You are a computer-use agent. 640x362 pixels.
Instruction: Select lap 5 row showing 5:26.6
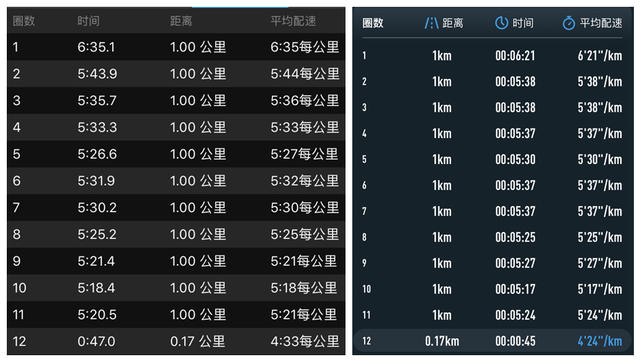pos(176,154)
